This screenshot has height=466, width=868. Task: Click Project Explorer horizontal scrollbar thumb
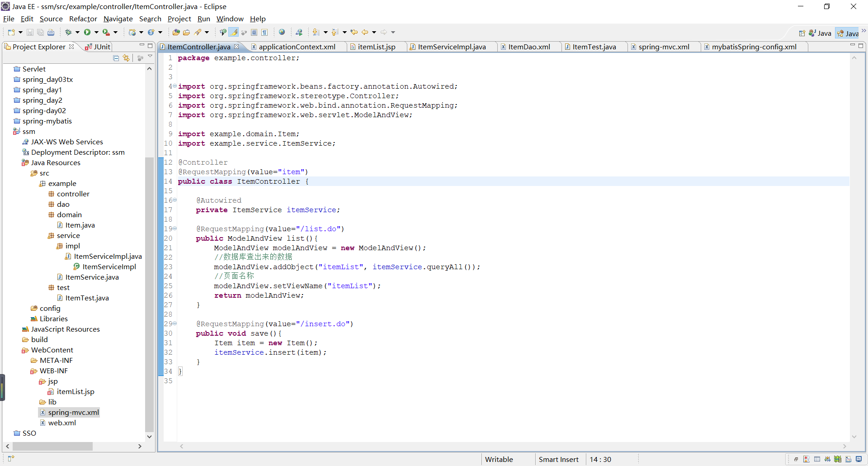pyautogui.click(x=52, y=446)
